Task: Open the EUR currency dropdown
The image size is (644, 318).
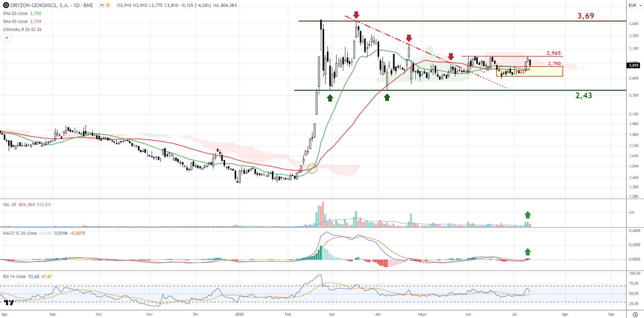Action: [635, 5]
